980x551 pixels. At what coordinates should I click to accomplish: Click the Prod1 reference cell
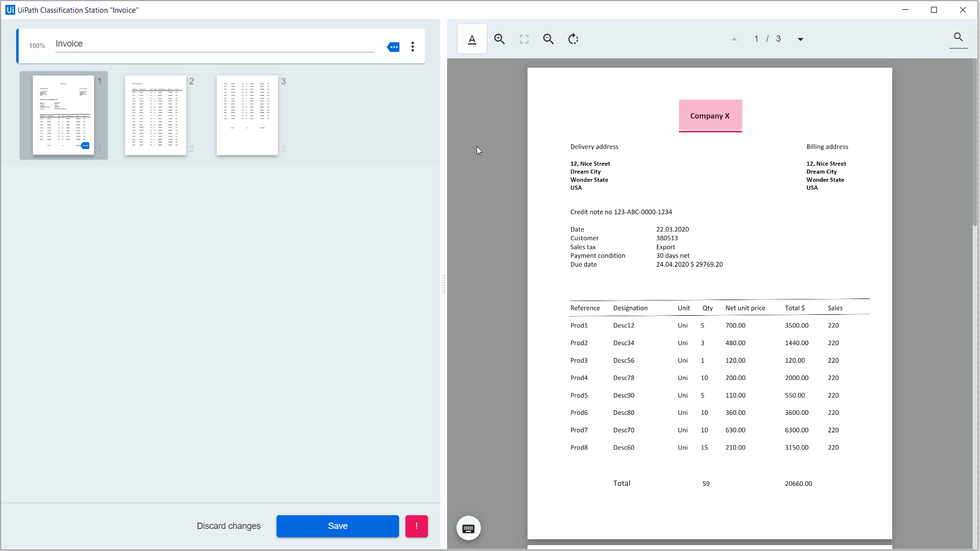tap(579, 326)
